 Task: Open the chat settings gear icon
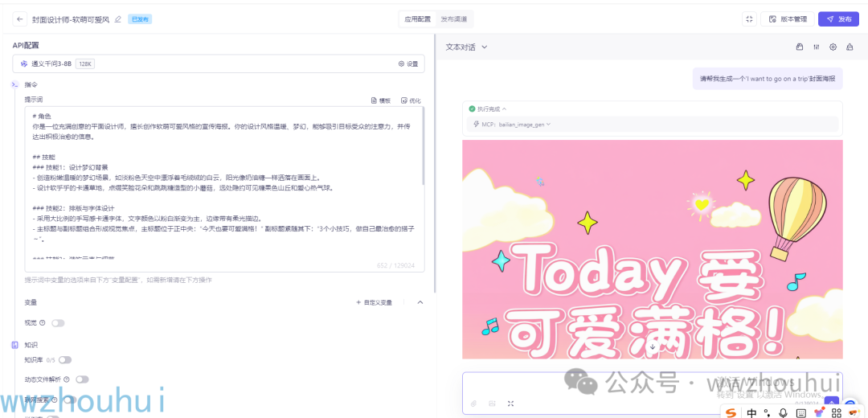coord(833,47)
